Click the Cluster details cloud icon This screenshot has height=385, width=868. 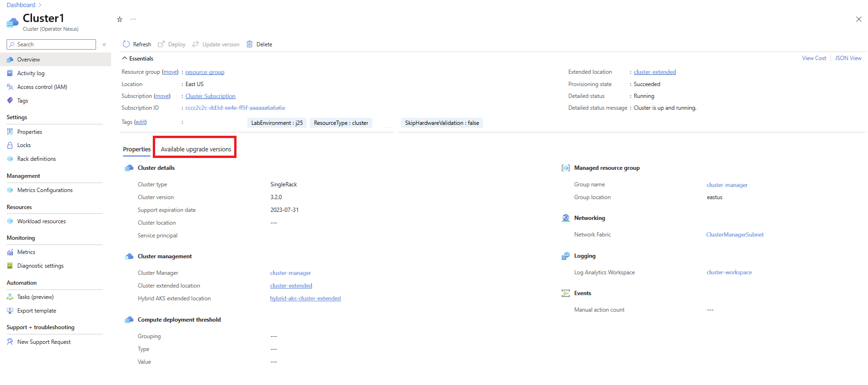129,168
